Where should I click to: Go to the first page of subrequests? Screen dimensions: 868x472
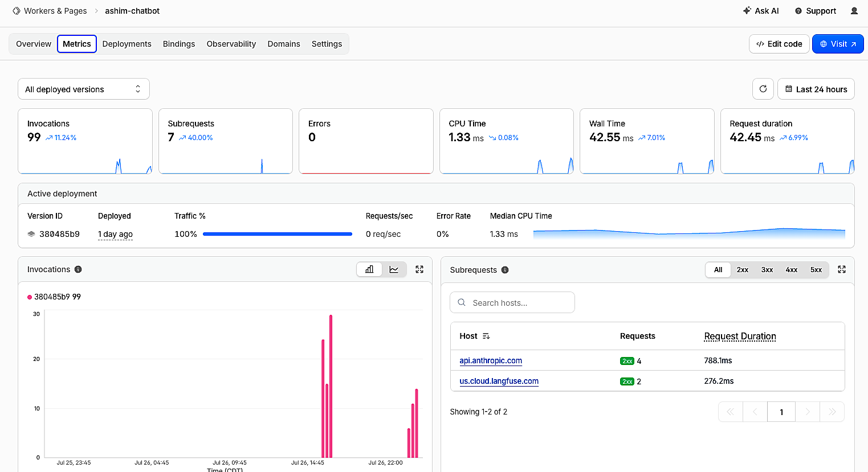(x=731, y=412)
